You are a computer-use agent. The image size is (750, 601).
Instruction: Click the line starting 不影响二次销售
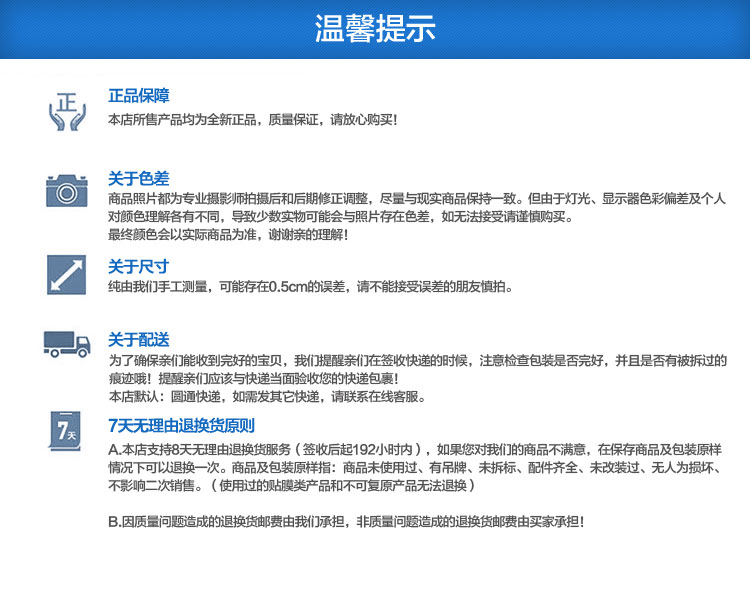(291, 486)
